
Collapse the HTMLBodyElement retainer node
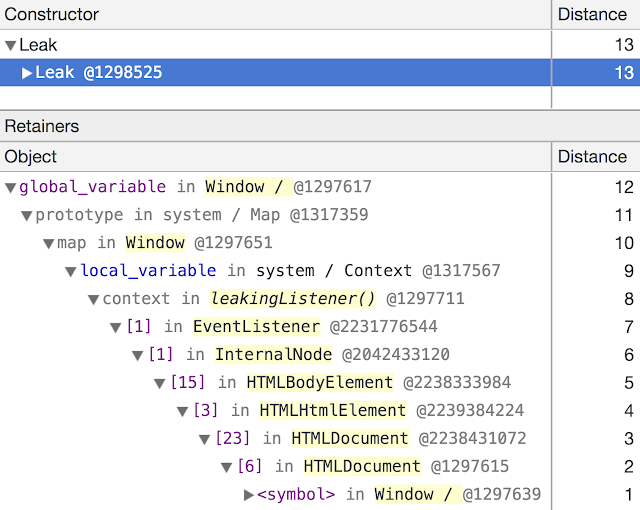point(159,382)
